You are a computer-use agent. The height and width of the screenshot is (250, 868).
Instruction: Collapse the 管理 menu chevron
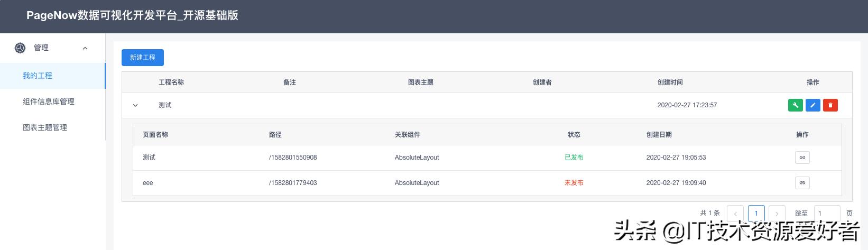tap(85, 48)
